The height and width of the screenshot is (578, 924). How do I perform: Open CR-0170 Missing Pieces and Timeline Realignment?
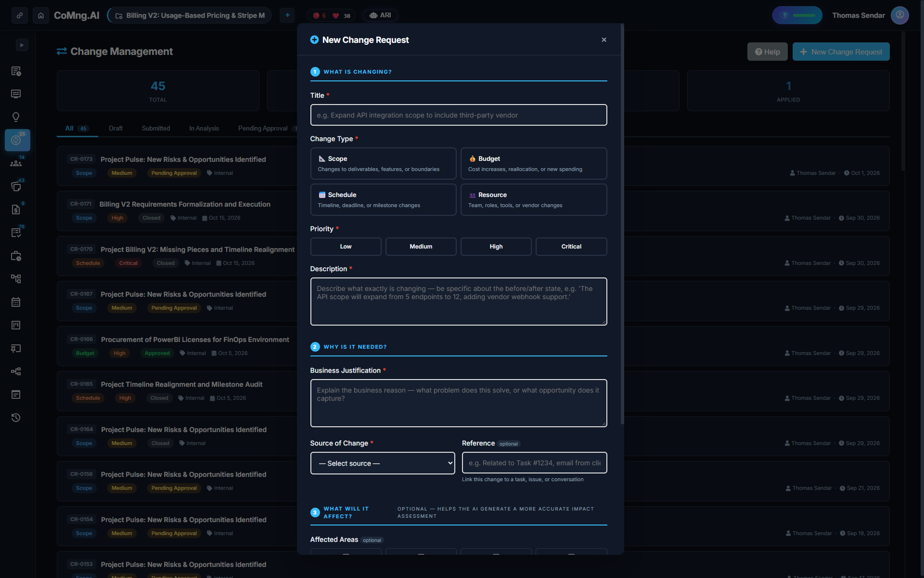(197, 250)
